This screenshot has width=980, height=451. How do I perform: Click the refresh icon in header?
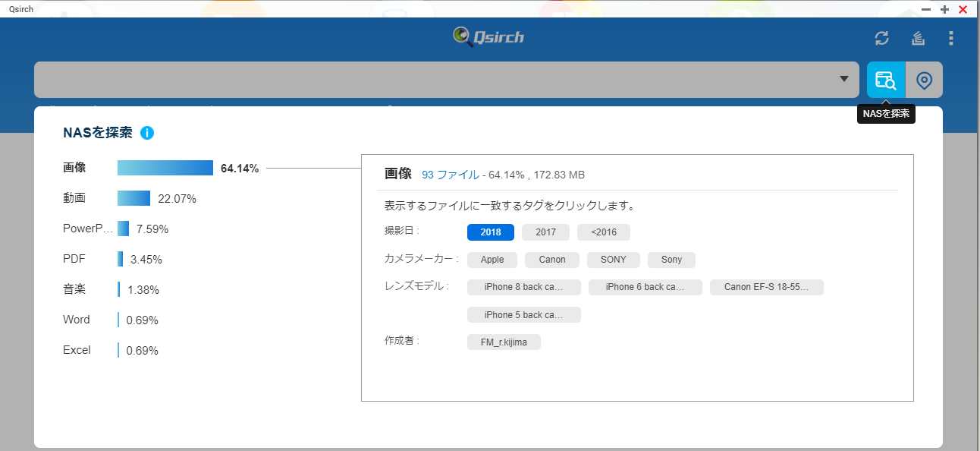click(881, 38)
